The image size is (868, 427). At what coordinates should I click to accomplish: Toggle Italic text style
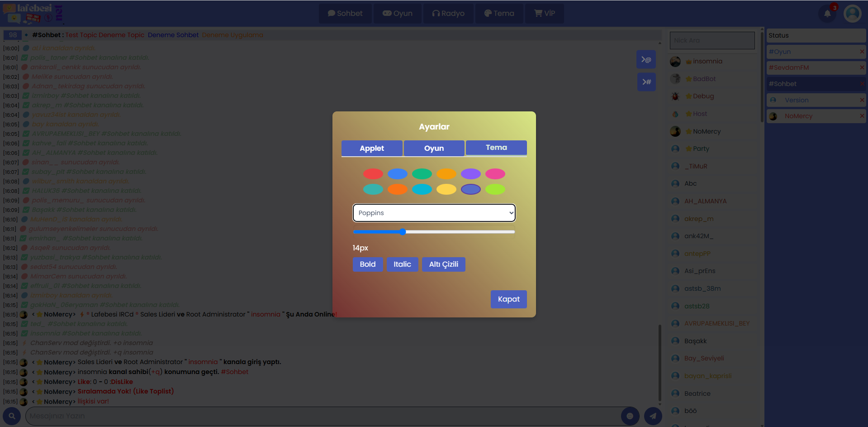pyautogui.click(x=402, y=264)
